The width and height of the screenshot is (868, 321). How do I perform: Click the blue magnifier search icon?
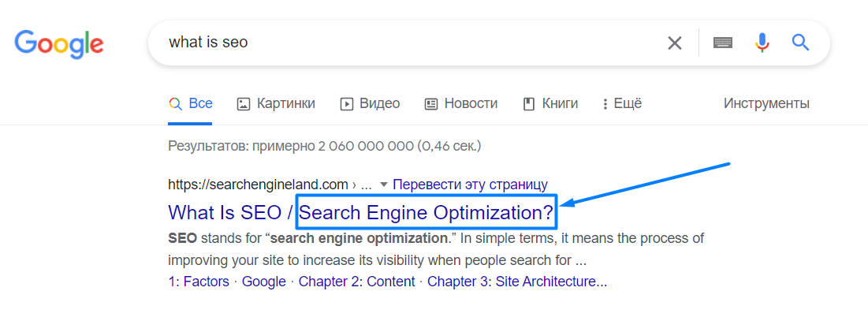click(801, 43)
